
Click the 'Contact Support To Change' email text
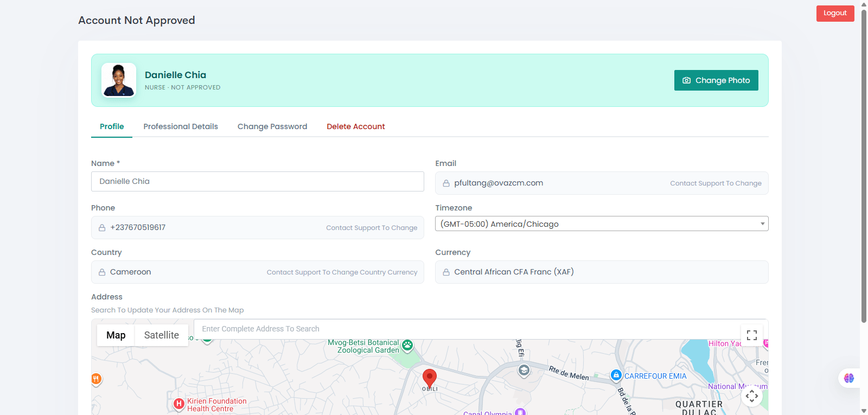[x=716, y=183]
